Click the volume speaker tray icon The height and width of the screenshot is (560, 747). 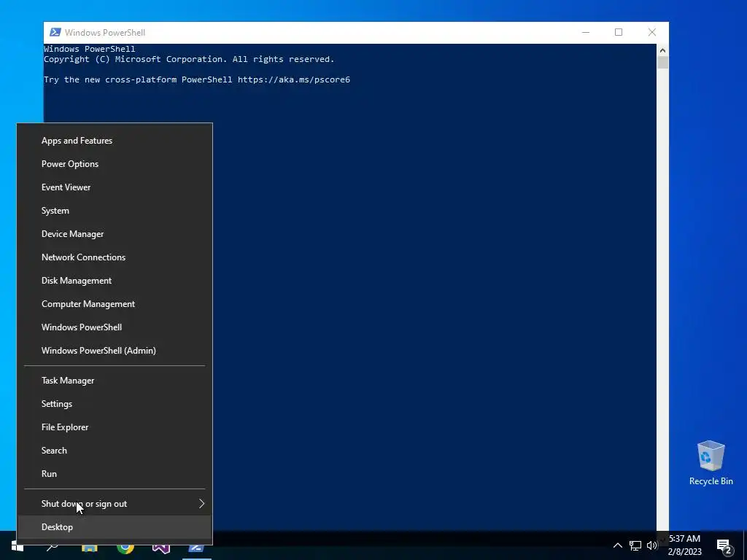pos(651,545)
